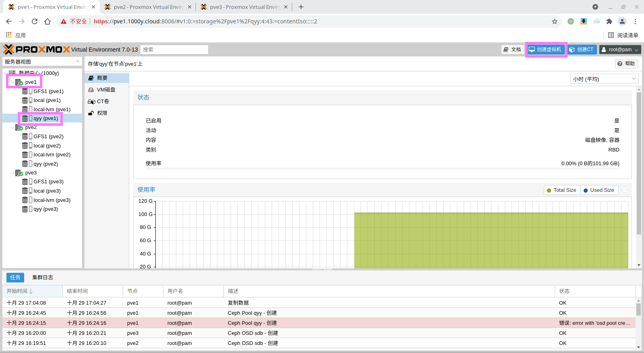Click the browser reload page icon
The height and width of the screenshot is (353, 644).
(35, 21)
